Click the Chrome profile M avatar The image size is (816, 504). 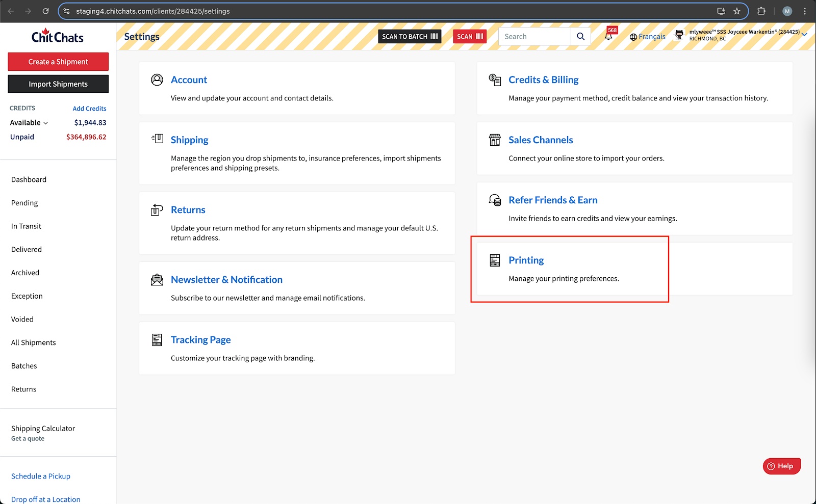(787, 11)
